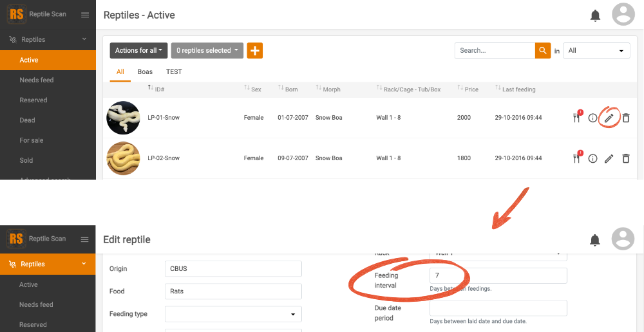The width and height of the screenshot is (644, 332).
Task: Click the LP-02-Snow snake thumbnail
Action: click(x=124, y=158)
